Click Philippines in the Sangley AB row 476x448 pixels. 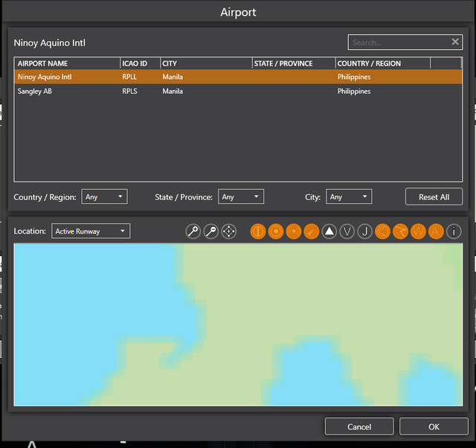[354, 91]
